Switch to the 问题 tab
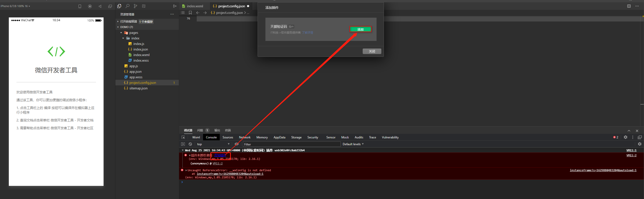Screen dimensions: 644x199 click(200, 130)
